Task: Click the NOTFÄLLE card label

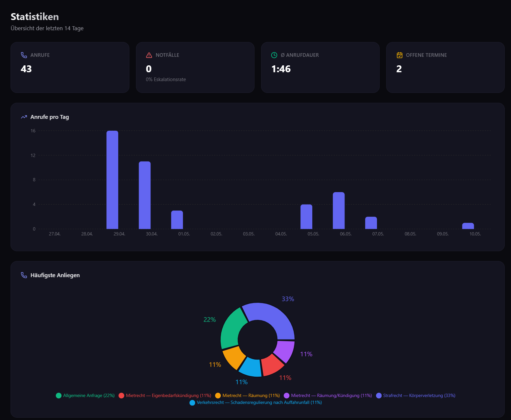Action: (167, 55)
